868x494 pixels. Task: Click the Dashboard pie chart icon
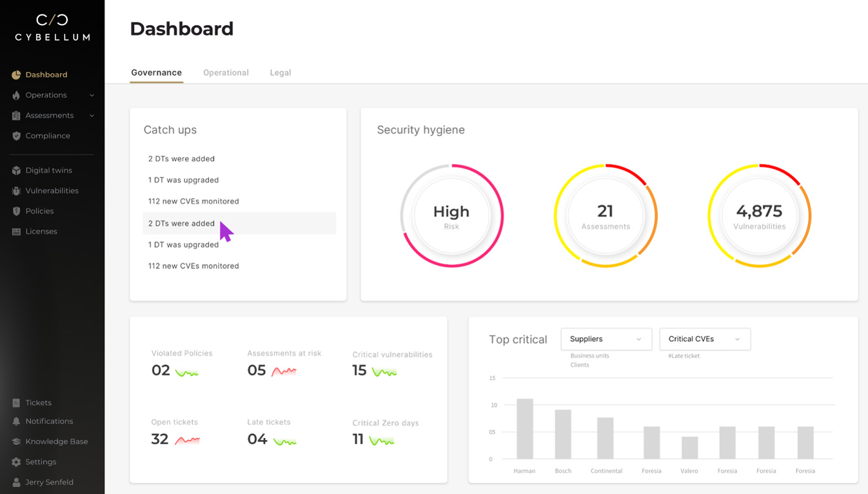[x=16, y=75]
